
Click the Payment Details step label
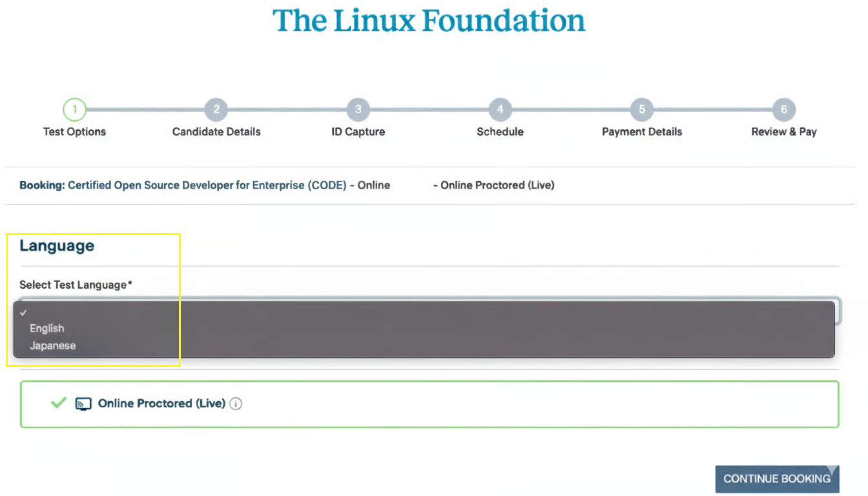click(642, 132)
